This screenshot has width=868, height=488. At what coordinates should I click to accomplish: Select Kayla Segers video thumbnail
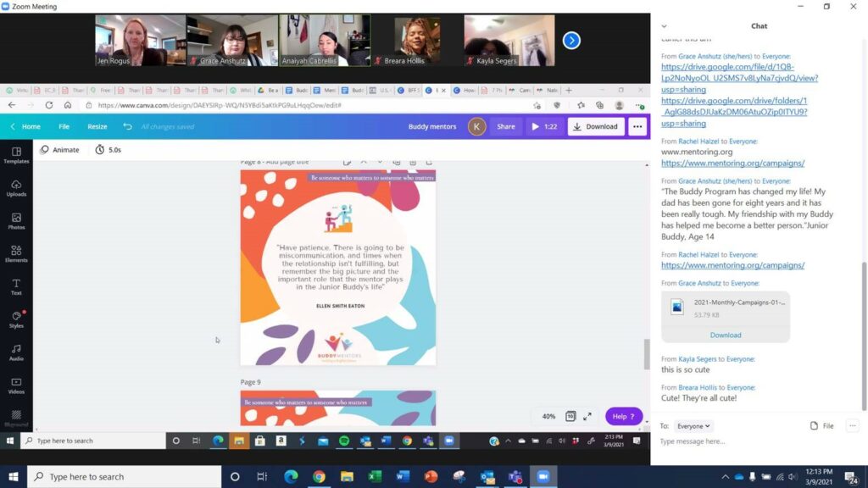(x=509, y=41)
